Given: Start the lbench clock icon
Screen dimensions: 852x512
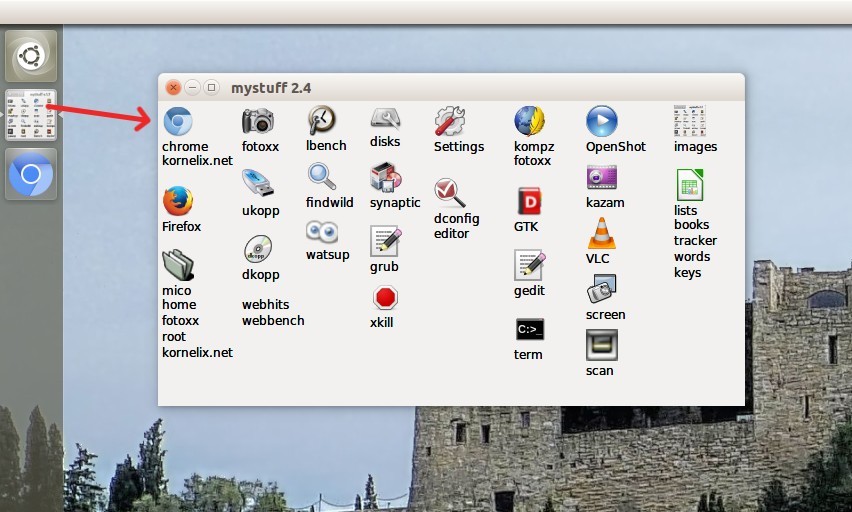Looking at the screenshot, I should [322, 120].
